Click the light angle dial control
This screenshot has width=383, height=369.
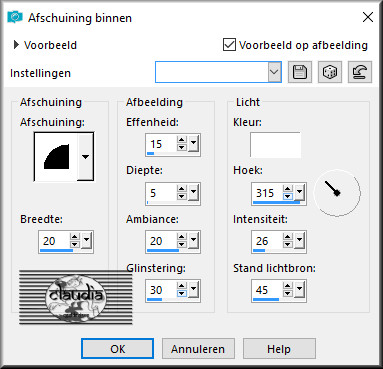337,193
